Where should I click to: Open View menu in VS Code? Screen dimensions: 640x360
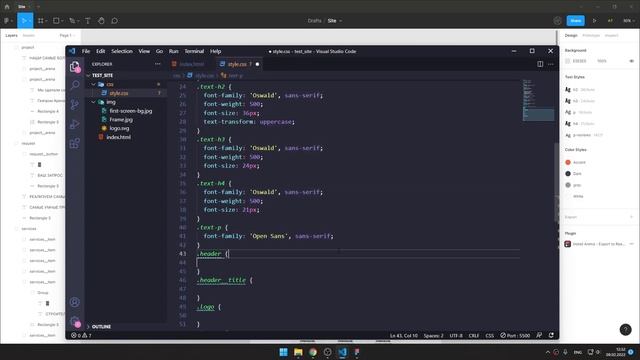coord(144,51)
